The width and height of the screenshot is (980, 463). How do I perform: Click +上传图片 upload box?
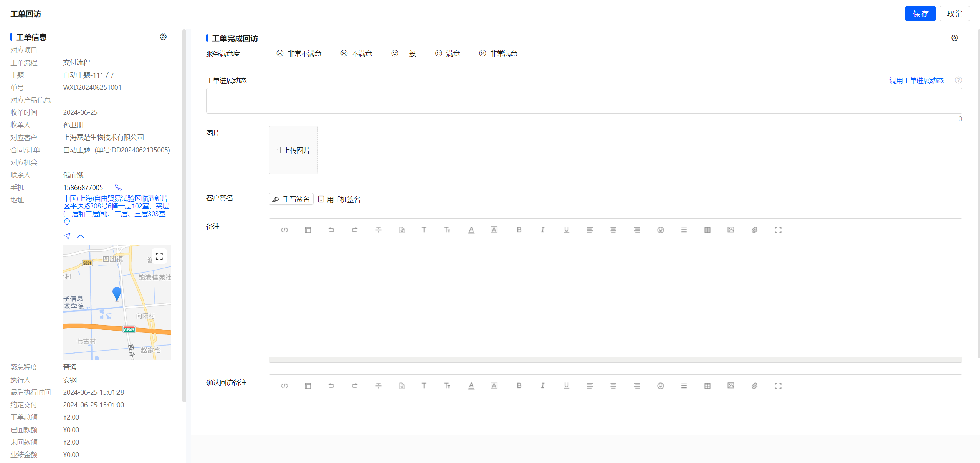tap(293, 150)
